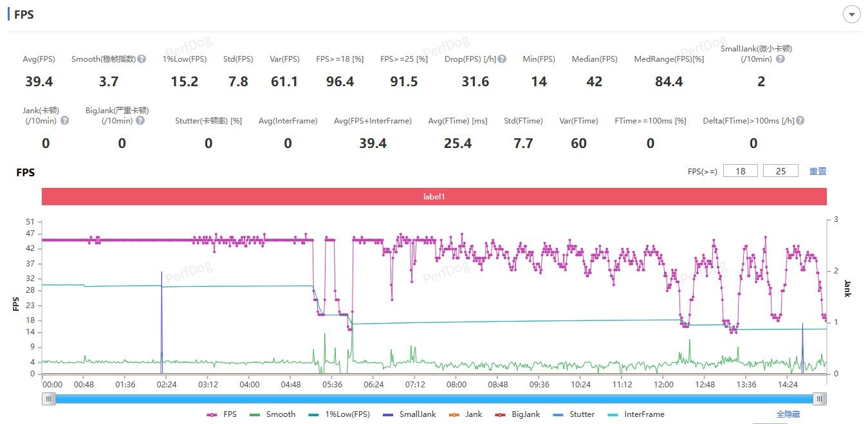Toggle InterFrame series in the legend
The image size is (868, 424).
coord(636,414)
